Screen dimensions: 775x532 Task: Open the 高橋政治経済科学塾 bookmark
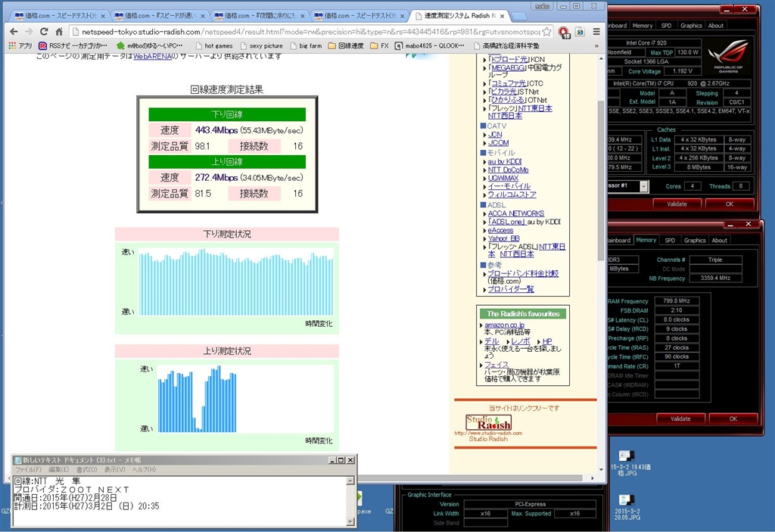click(x=506, y=45)
